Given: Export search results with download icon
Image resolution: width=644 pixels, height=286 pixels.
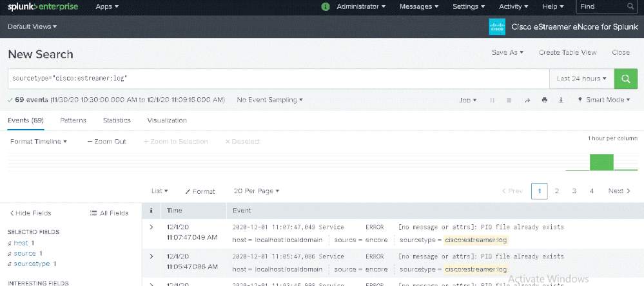Looking at the screenshot, I should [x=561, y=100].
